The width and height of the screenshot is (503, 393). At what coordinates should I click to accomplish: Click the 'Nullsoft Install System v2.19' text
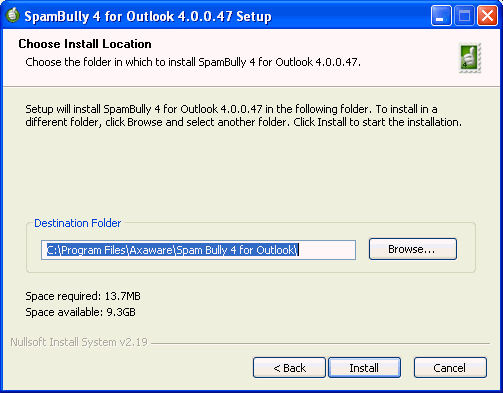[x=79, y=342]
